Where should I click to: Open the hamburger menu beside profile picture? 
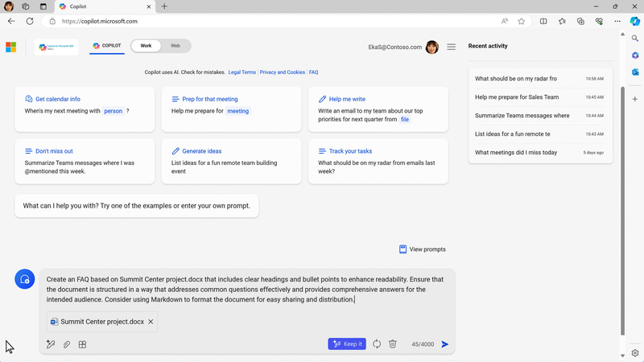(451, 47)
